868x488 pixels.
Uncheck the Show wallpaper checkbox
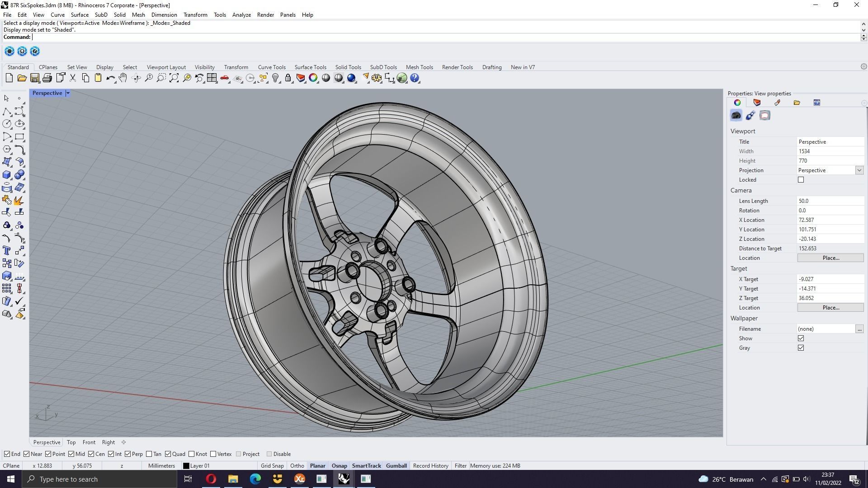point(801,338)
